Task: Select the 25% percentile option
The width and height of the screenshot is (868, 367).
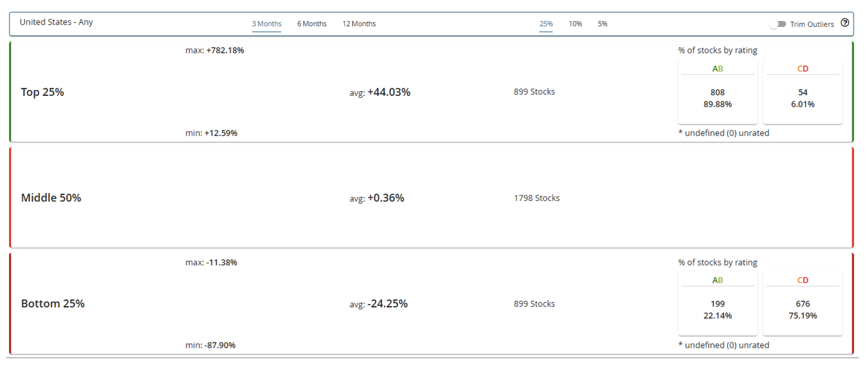Action: point(546,24)
